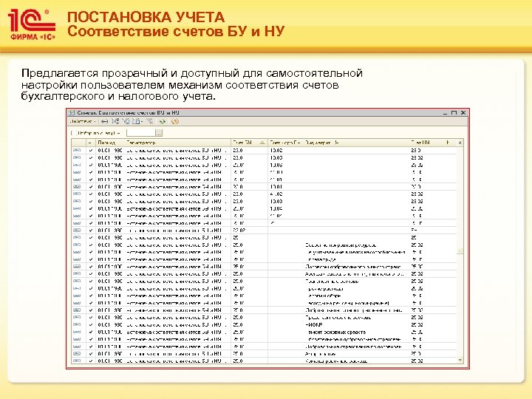Click the set date interval toolbar icon
The image size is (532, 399).
point(105,121)
